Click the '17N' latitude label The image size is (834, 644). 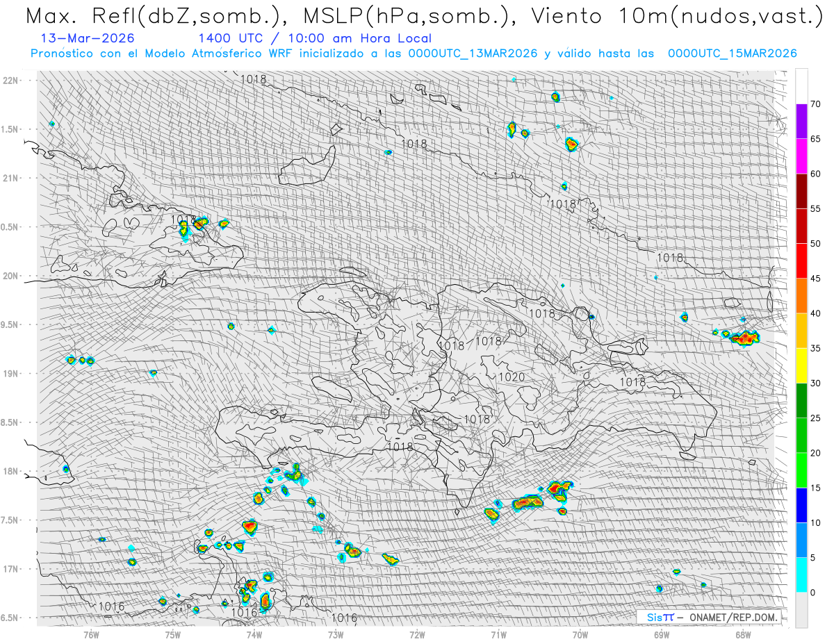[12, 569]
